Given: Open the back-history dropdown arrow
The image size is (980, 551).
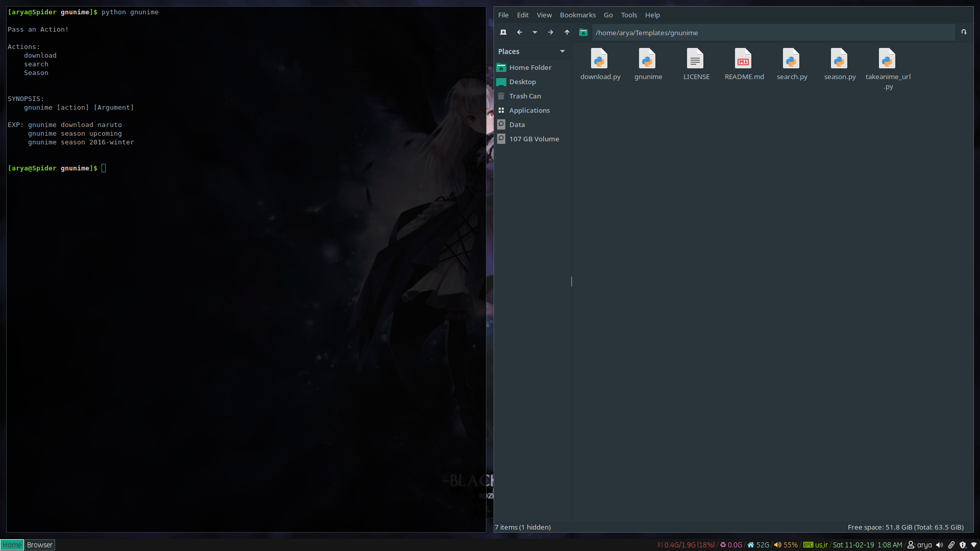Looking at the screenshot, I should pyautogui.click(x=534, y=32).
